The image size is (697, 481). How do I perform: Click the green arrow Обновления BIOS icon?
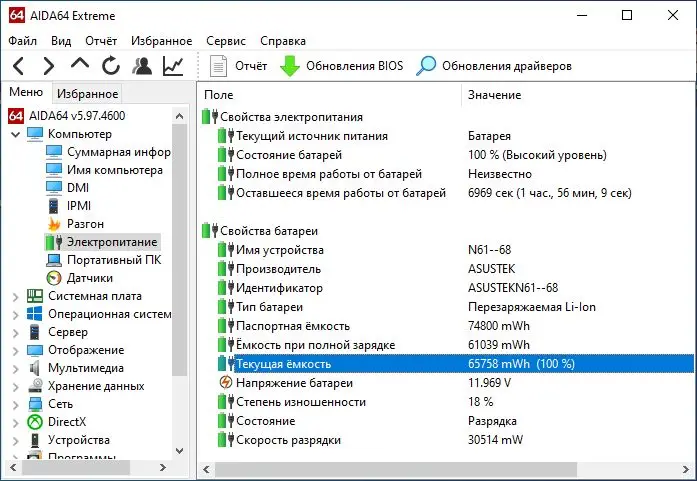(x=290, y=66)
